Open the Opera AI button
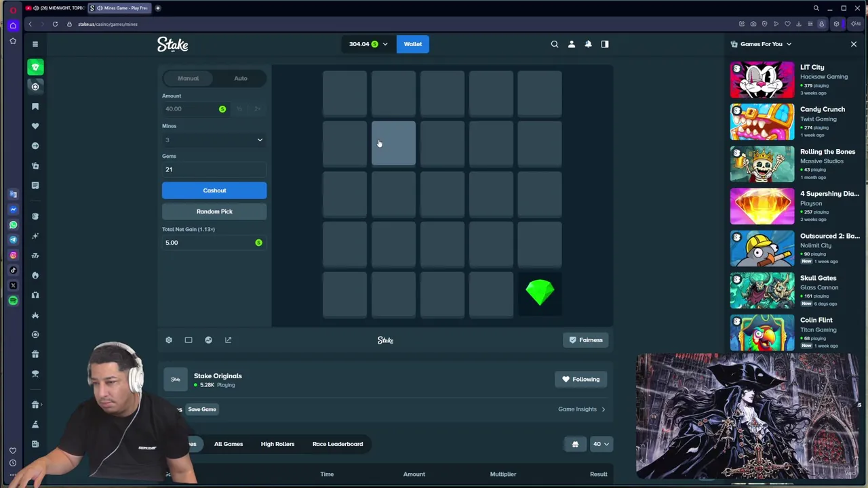This screenshot has width=868, height=488. click(856, 24)
